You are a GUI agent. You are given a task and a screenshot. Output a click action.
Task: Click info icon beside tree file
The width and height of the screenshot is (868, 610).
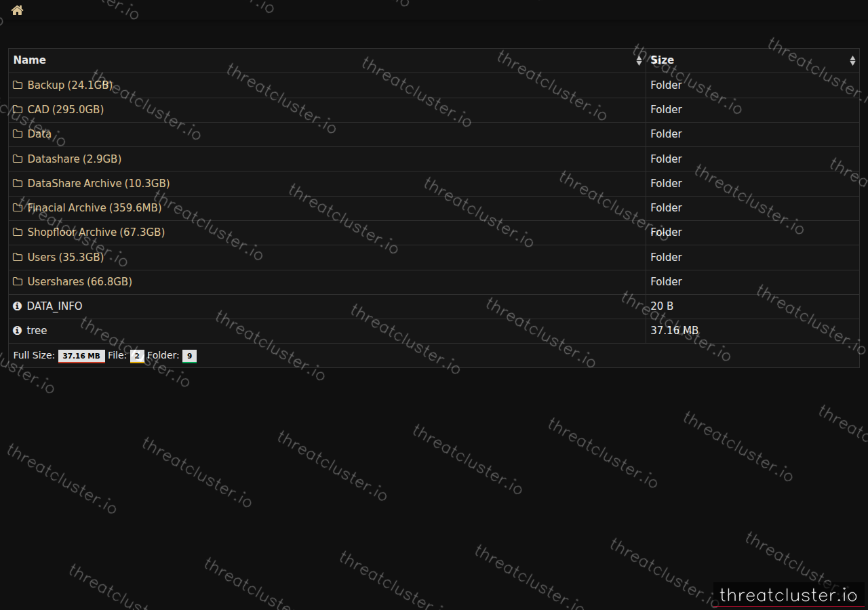pyautogui.click(x=18, y=331)
